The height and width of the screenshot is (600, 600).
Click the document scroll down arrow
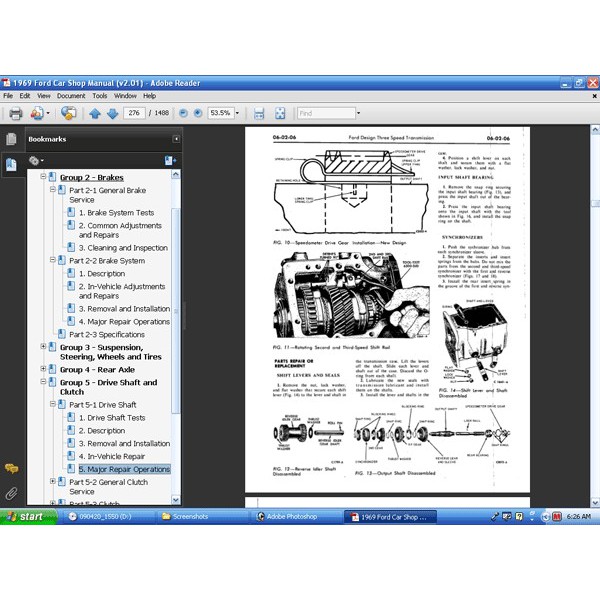pyautogui.click(x=595, y=502)
